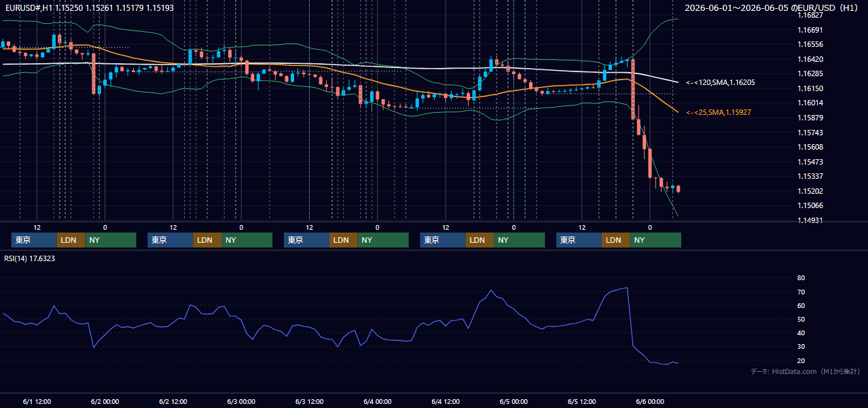Click RSI axis level 50
The height and width of the screenshot is (408, 868).
801,320
